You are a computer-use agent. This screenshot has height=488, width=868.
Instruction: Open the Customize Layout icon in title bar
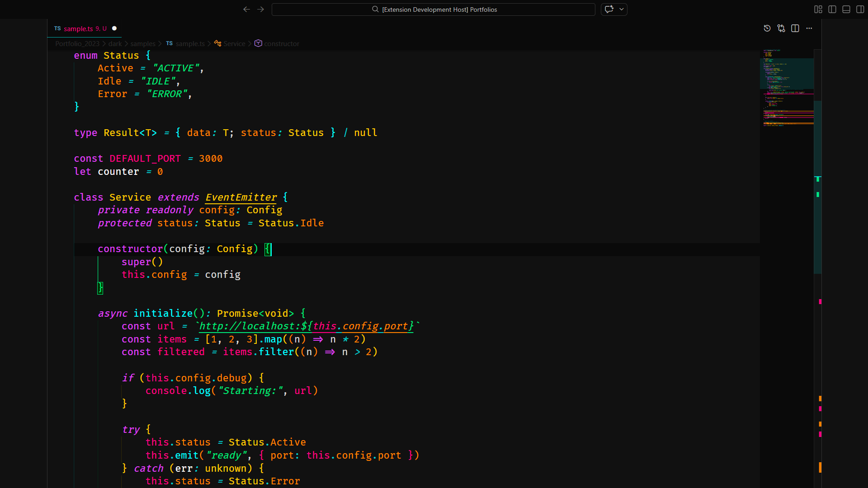(x=818, y=9)
